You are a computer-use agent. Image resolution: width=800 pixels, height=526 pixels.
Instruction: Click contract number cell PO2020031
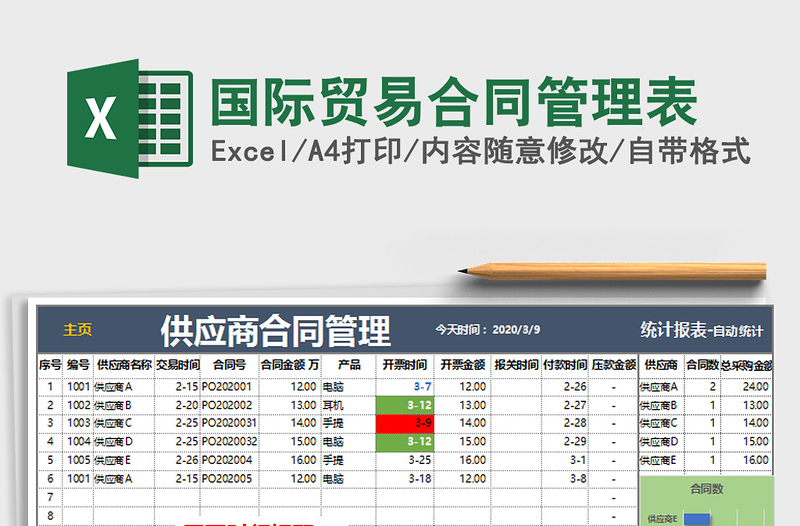230,423
